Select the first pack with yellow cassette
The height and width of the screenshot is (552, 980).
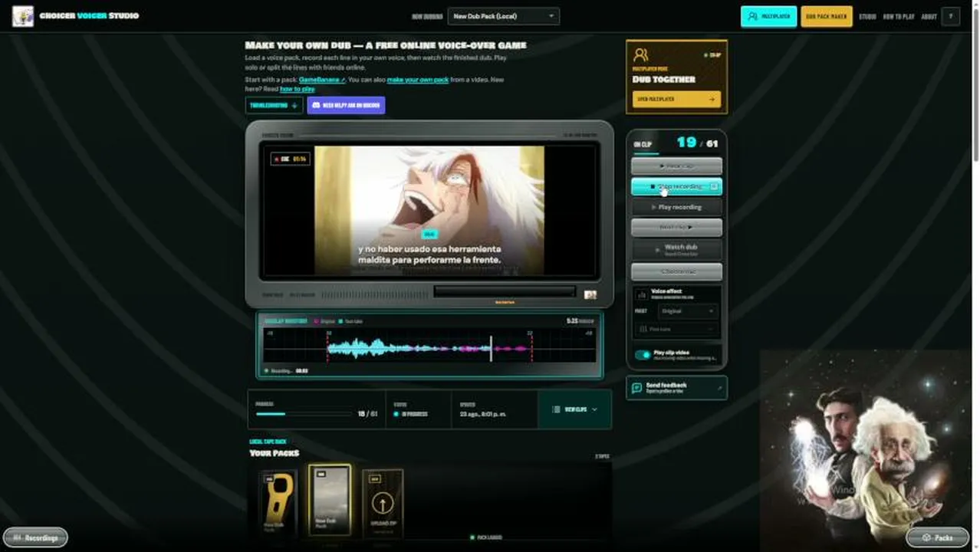278,501
